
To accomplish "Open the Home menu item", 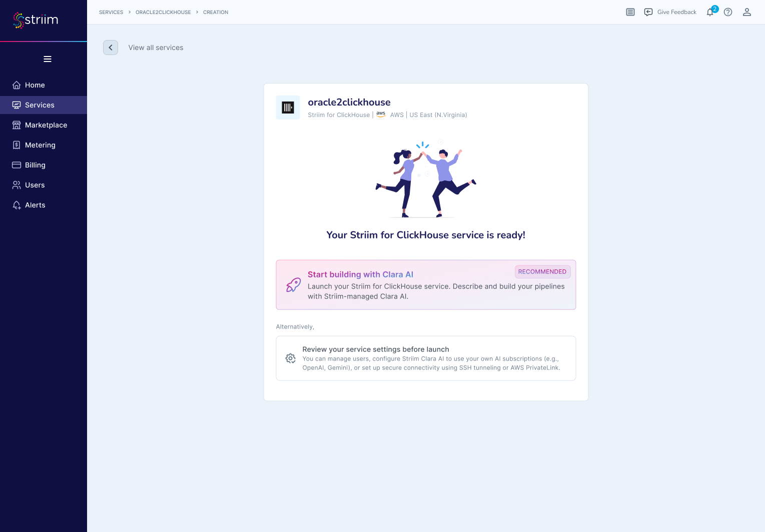I will click(x=44, y=85).
